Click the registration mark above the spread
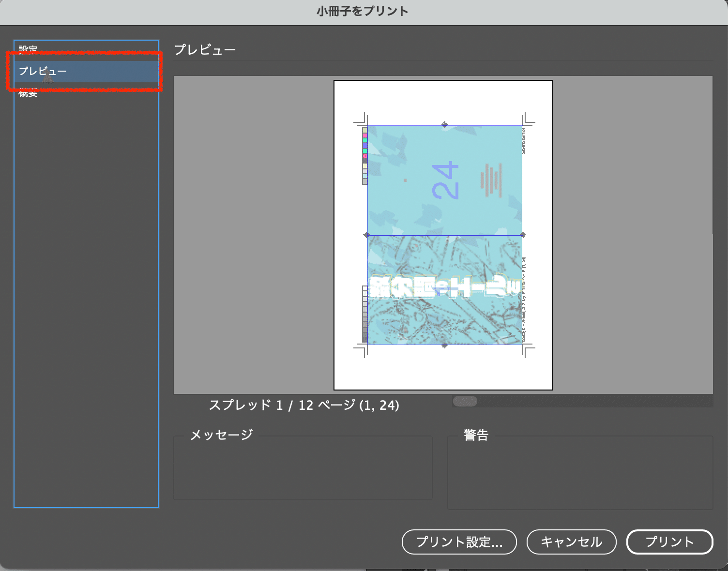 tap(444, 124)
